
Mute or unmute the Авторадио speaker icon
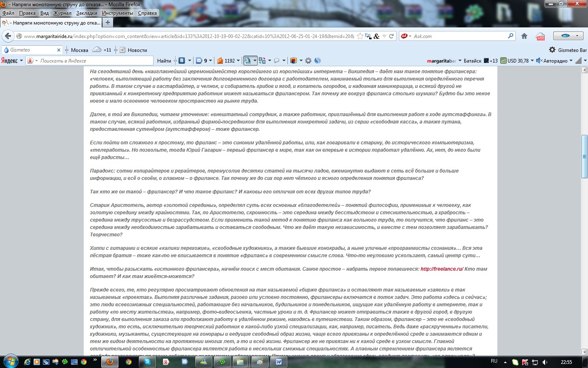pyautogui.click(x=539, y=61)
